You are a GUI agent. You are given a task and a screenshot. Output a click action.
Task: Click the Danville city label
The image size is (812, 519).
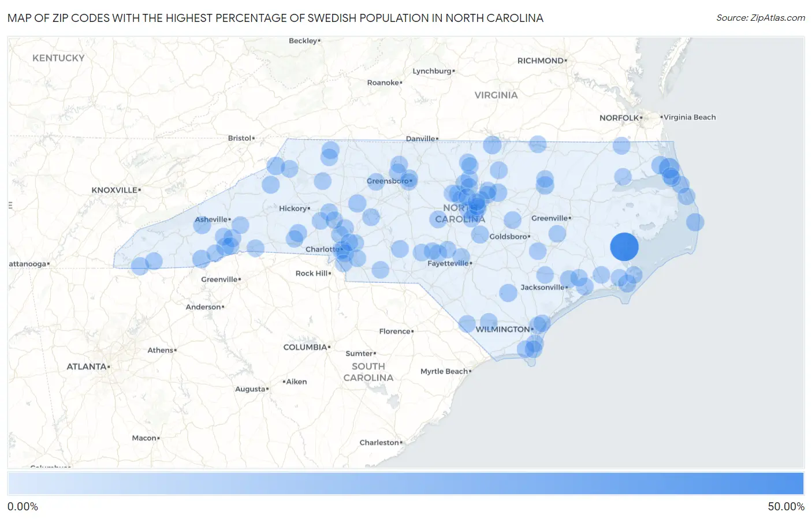[x=420, y=139]
